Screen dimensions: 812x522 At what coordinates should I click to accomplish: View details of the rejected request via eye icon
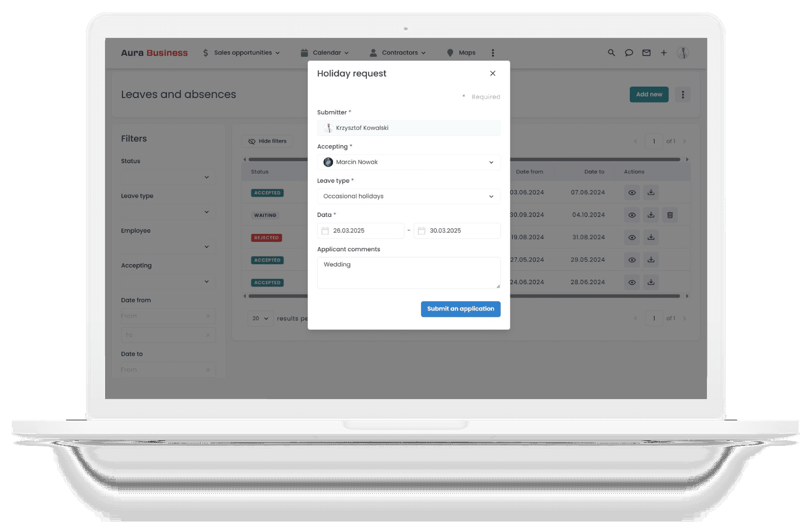click(x=632, y=237)
